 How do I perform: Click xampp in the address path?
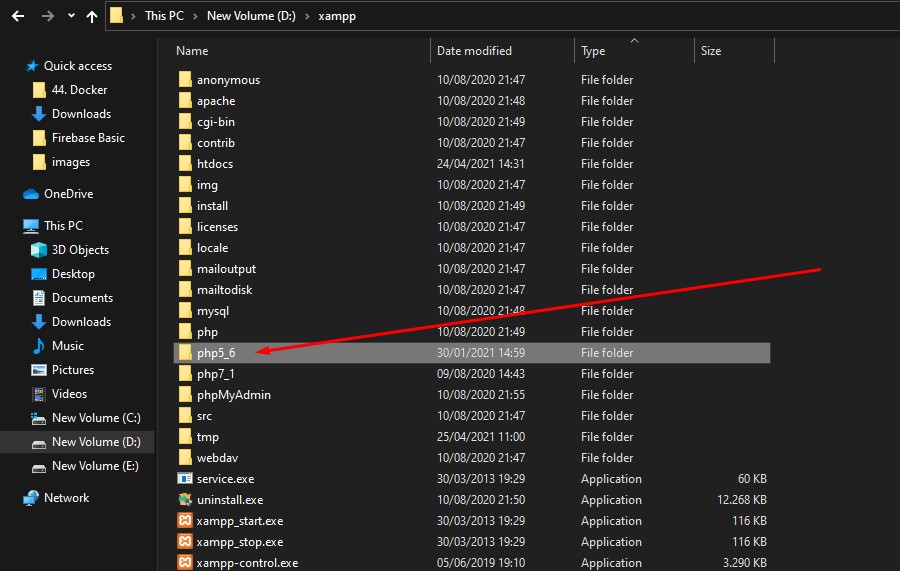click(x=337, y=16)
